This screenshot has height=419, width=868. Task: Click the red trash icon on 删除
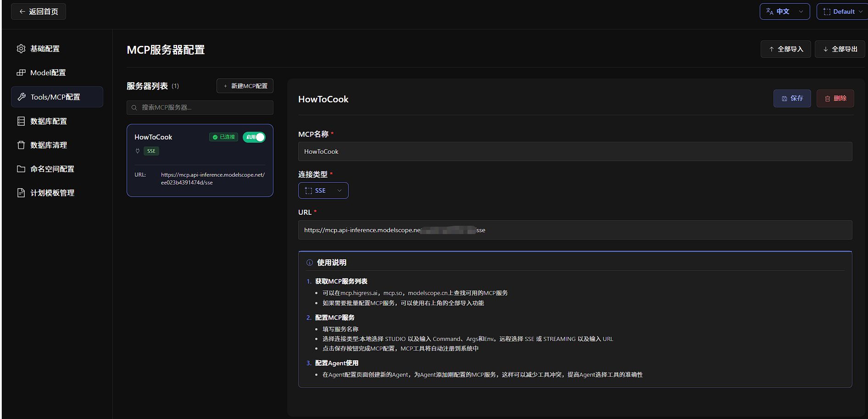point(828,99)
